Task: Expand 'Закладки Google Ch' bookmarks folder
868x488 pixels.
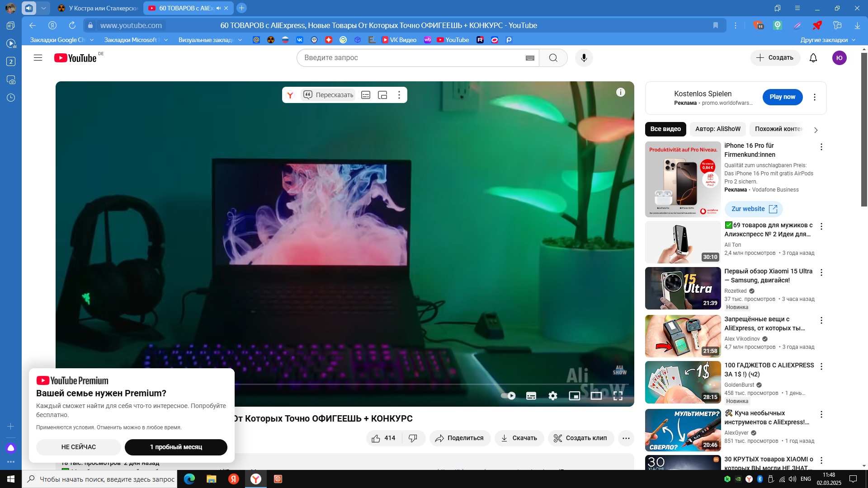Action: 61,40
